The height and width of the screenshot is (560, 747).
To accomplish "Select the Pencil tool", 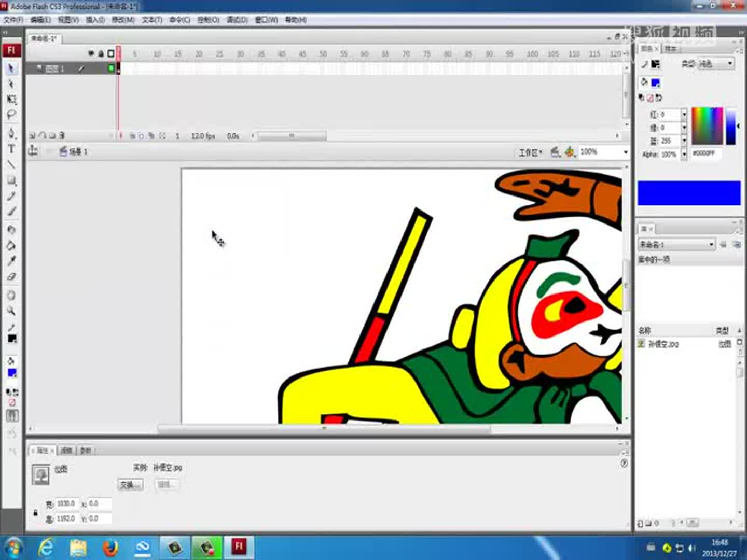I will coord(11,196).
